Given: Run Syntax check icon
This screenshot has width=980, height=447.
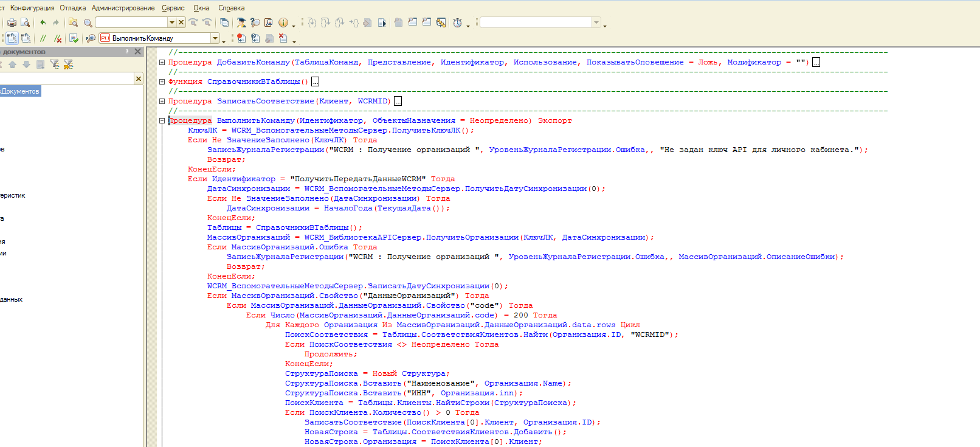Looking at the screenshot, I should click(74, 38).
